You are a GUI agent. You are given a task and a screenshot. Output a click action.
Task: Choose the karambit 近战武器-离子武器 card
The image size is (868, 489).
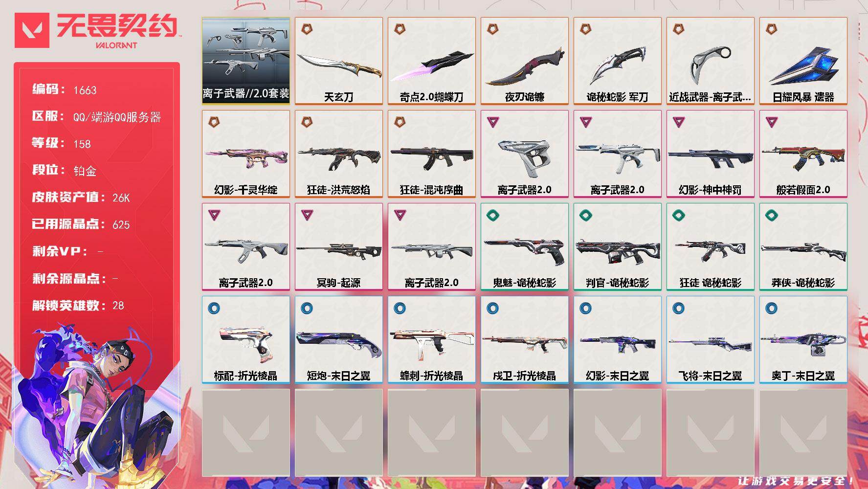point(711,61)
